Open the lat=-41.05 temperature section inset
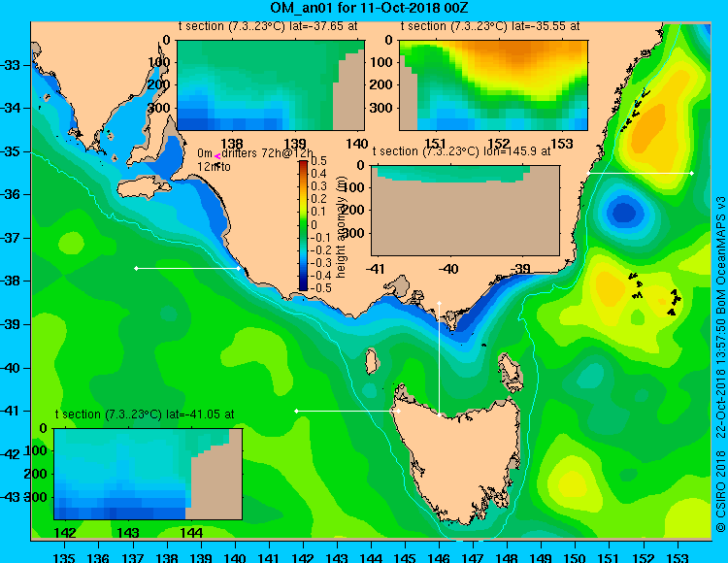The width and height of the screenshot is (728, 563). 149,474
